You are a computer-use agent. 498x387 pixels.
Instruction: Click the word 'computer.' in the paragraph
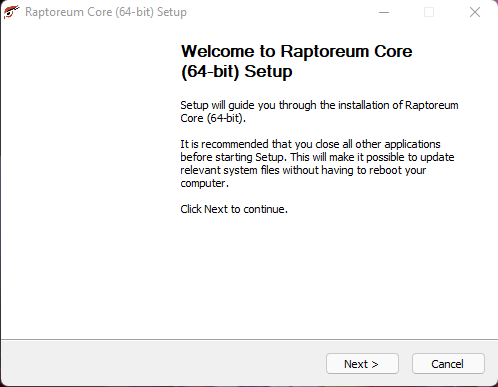tap(205, 183)
